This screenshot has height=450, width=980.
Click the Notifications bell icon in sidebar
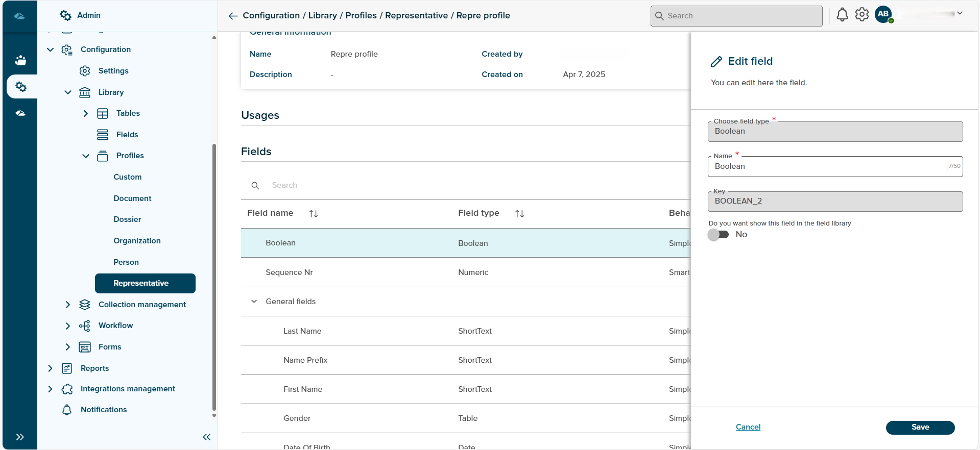(67, 410)
